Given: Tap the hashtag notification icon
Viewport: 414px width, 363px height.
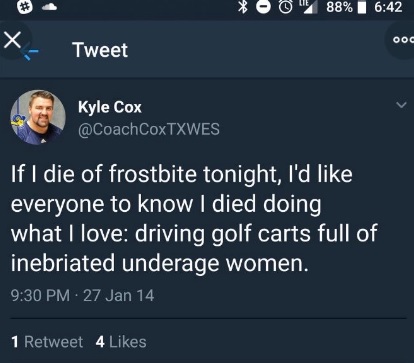Looking at the screenshot, I should (x=25, y=7).
